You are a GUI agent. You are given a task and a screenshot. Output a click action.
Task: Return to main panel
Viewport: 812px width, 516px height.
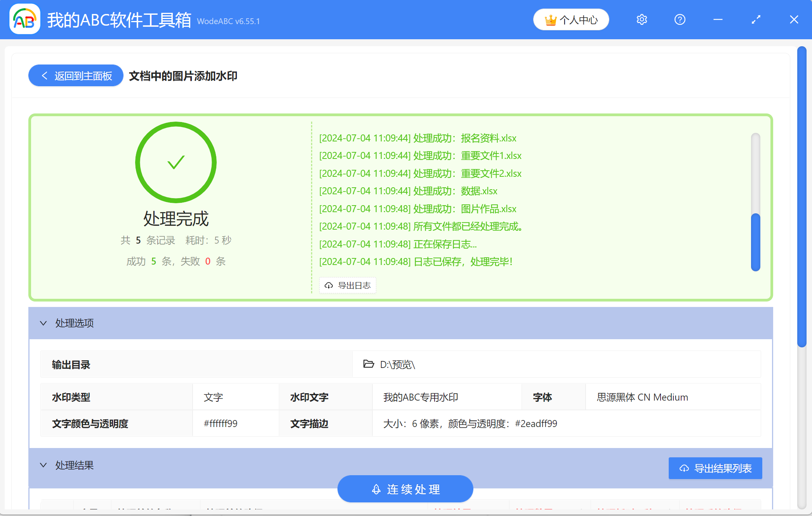(75, 75)
